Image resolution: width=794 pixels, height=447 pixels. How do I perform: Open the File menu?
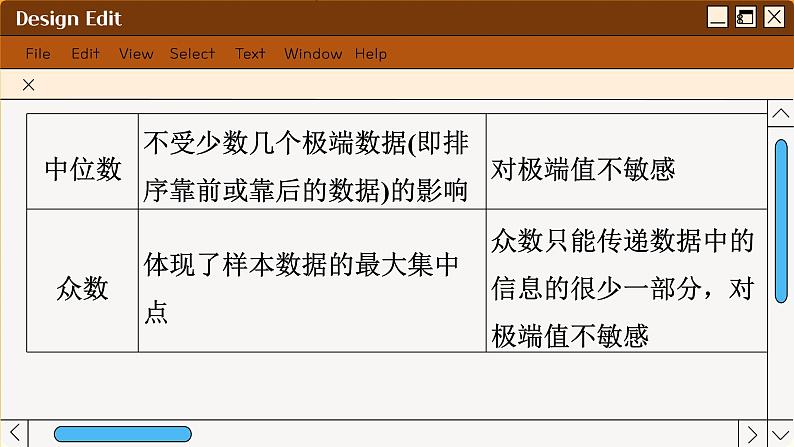(38, 53)
